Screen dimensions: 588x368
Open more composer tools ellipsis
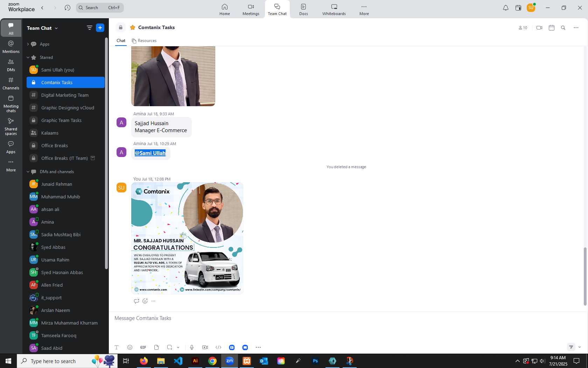[x=258, y=347]
